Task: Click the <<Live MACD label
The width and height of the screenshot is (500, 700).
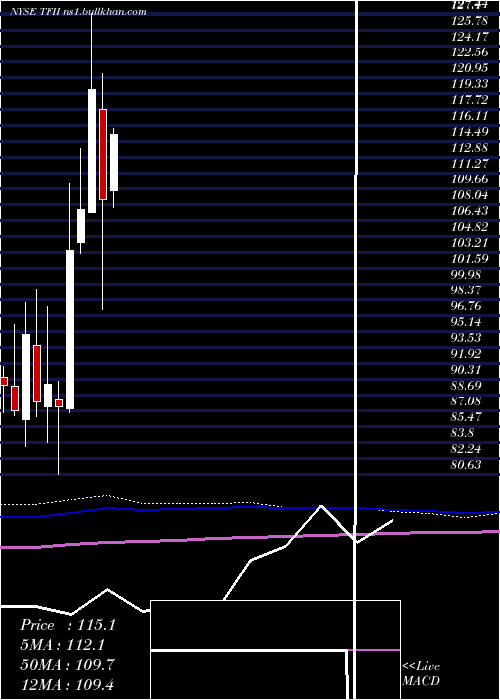Action: pyautogui.click(x=421, y=673)
